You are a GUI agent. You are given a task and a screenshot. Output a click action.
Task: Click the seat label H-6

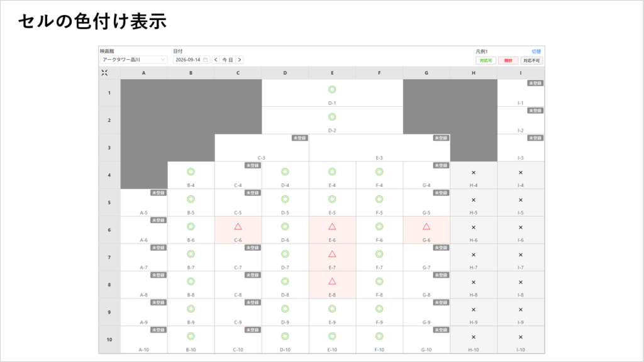pyautogui.click(x=474, y=241)
